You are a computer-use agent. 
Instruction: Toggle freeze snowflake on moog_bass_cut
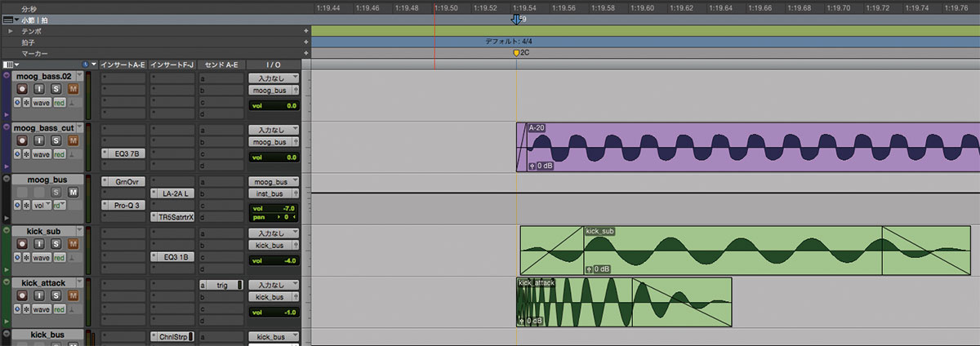pyautogui.click(x=26, y=153)
